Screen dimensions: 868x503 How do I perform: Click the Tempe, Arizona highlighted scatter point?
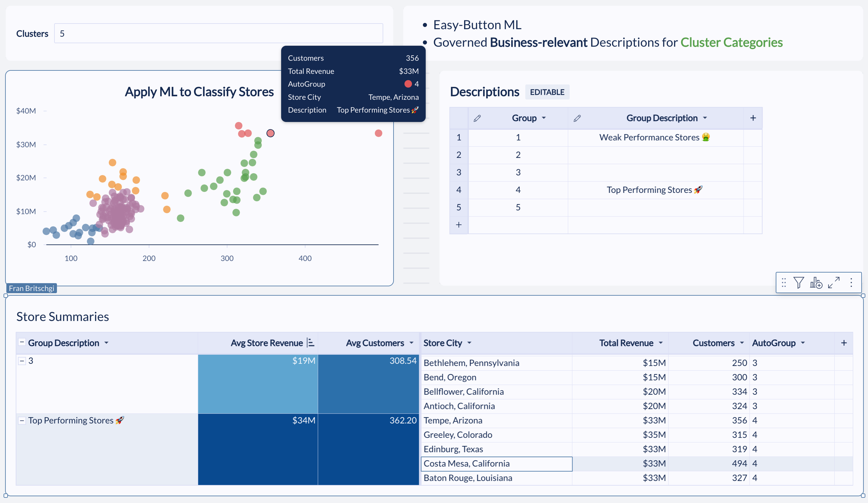point(270,133)
